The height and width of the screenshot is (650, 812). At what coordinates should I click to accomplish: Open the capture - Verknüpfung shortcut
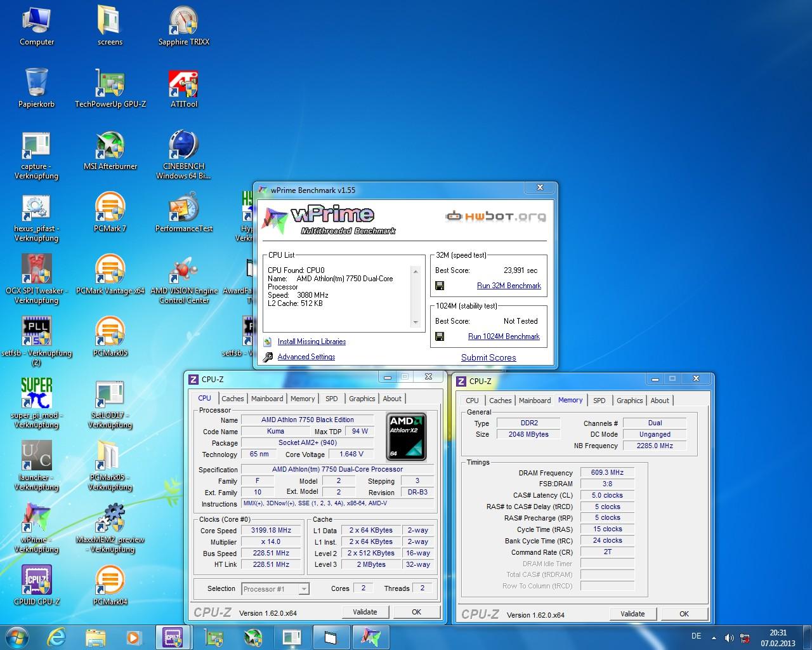[37, 155]
